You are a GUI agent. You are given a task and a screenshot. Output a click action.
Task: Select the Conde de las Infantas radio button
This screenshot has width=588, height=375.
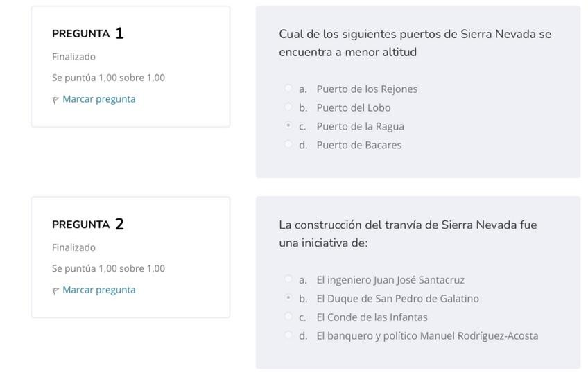(288, 317)
